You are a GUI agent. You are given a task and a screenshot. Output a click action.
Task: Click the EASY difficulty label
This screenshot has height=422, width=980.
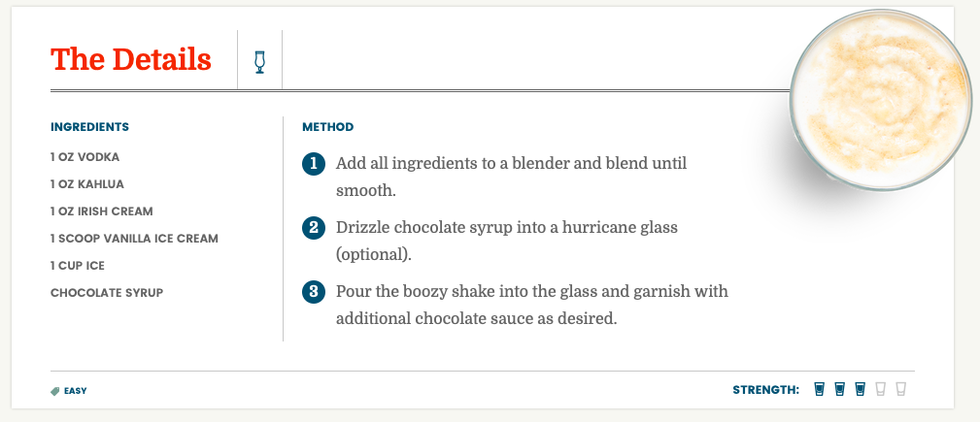pos(76,391)
